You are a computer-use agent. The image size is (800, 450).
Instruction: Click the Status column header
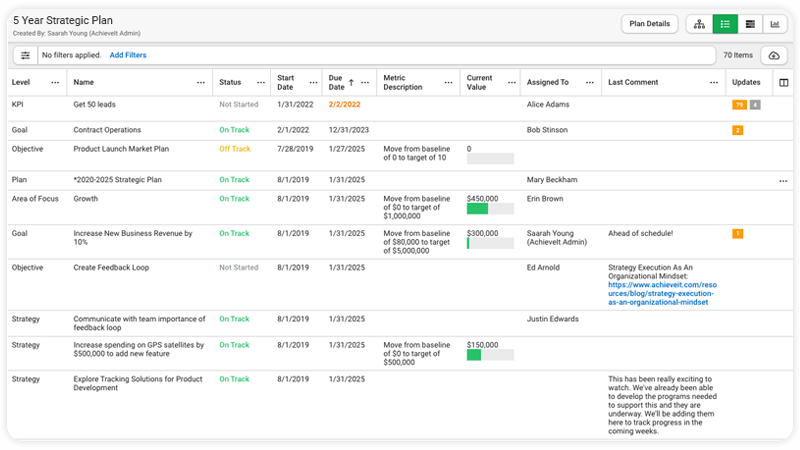(230, 82)
